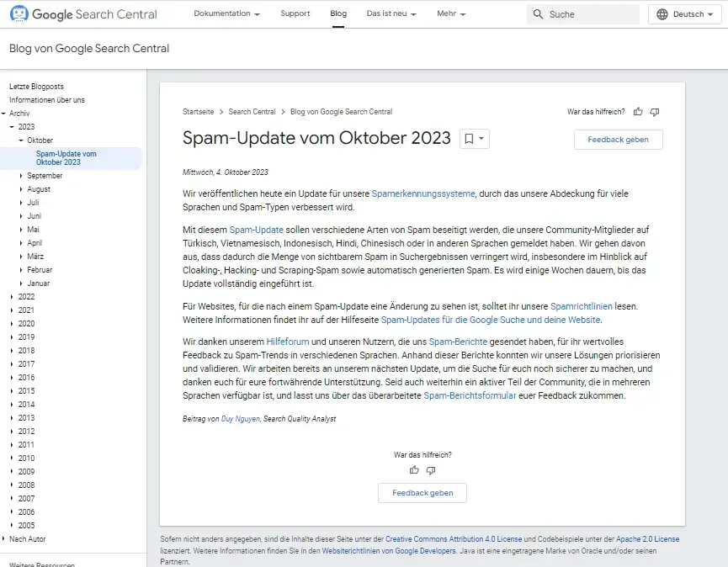The image size is (728, 567).
Task: Collapse the 2023 tree node
Action: pos(12,127)
